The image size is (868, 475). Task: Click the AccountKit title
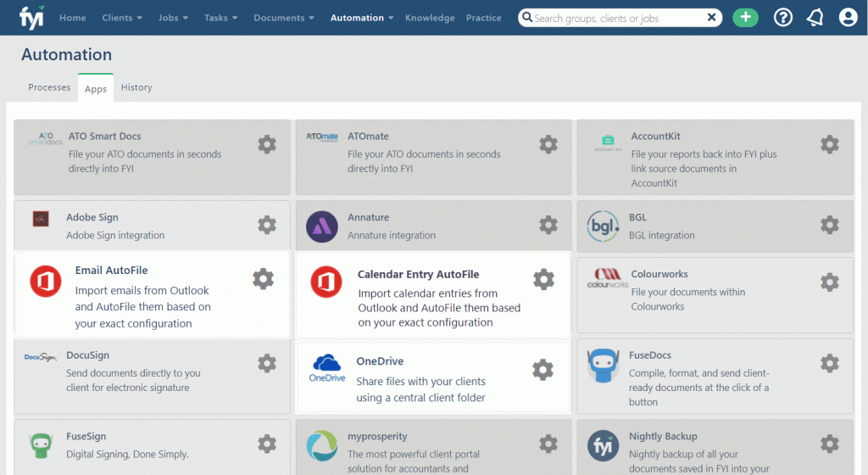pos(655,137)
